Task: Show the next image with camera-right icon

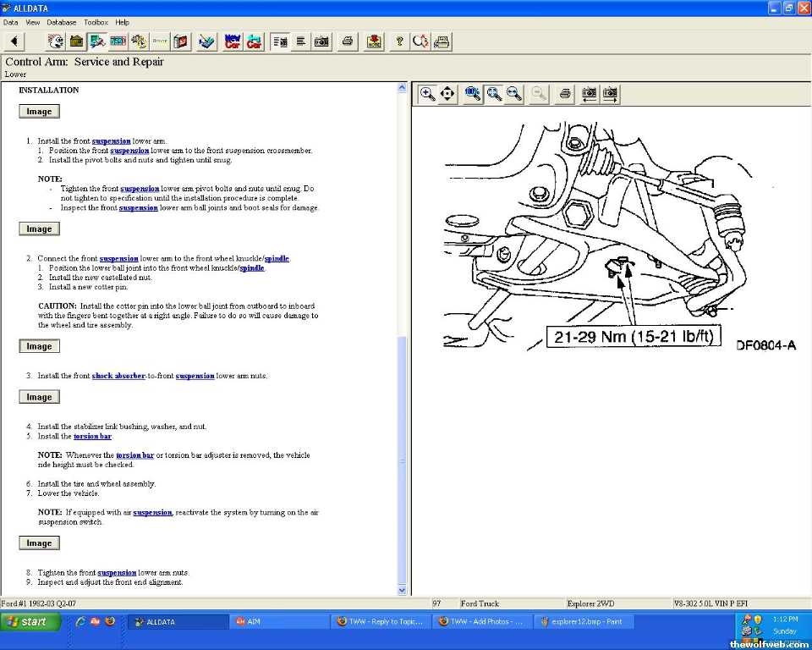Action: [x=610, y=94]
